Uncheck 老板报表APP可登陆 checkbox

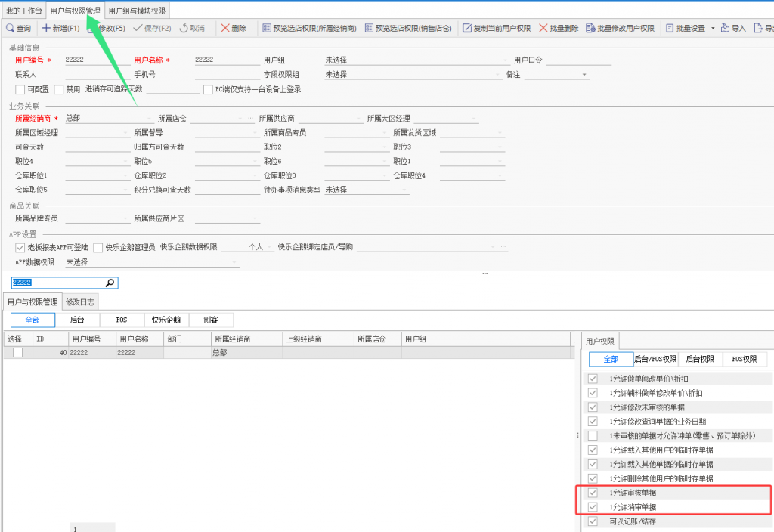(20, 247)
